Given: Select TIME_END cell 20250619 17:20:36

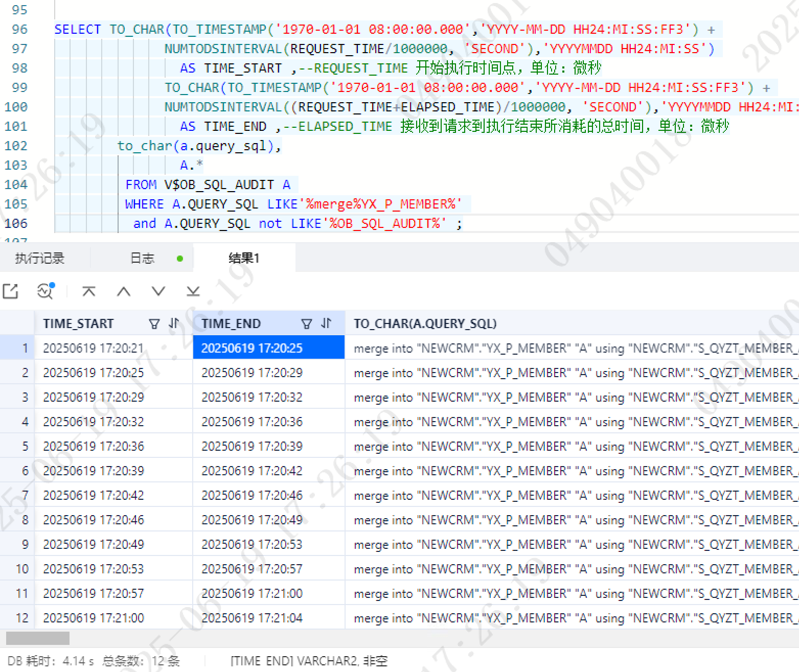Looking at the screenshot, I should tap(269, 422).
